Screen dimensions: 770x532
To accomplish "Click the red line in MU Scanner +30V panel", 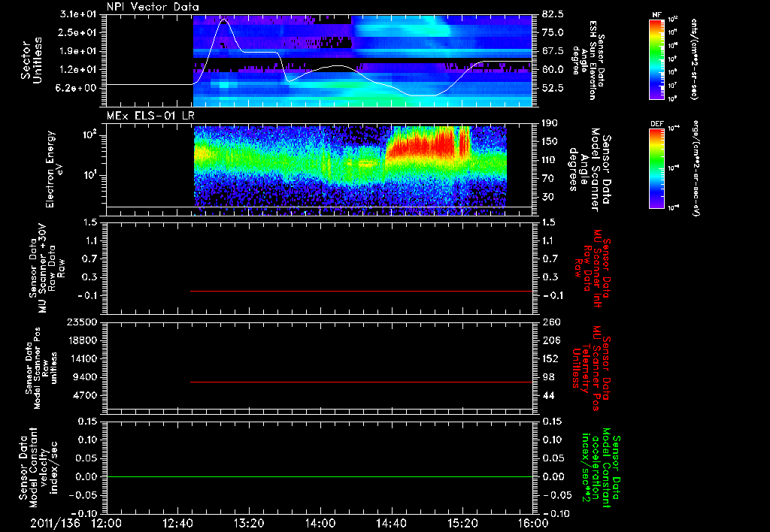I will [x=362, y=291].
